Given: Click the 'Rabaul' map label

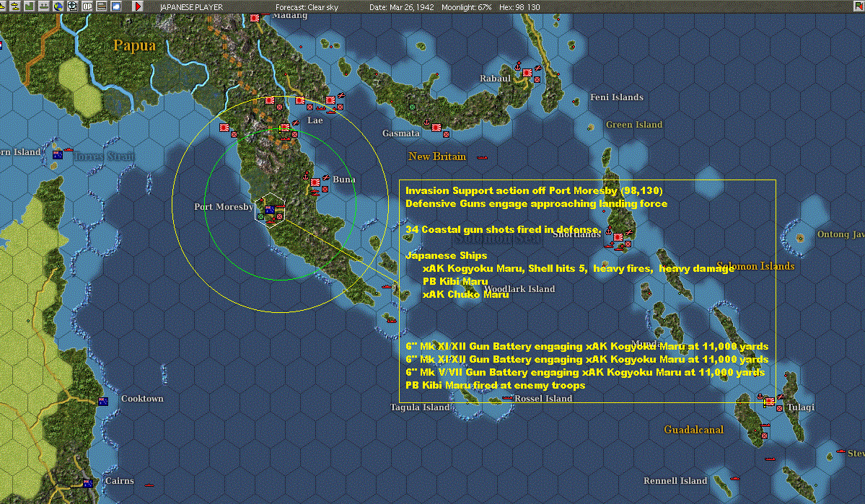Looking at the screenshot, I should pos(495,79).
